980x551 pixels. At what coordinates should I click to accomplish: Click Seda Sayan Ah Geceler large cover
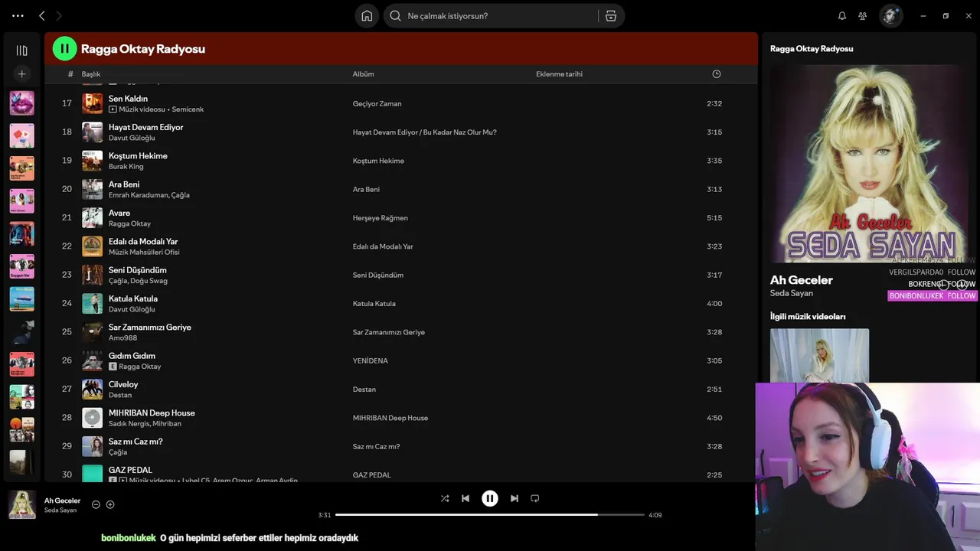coord(869,164)
